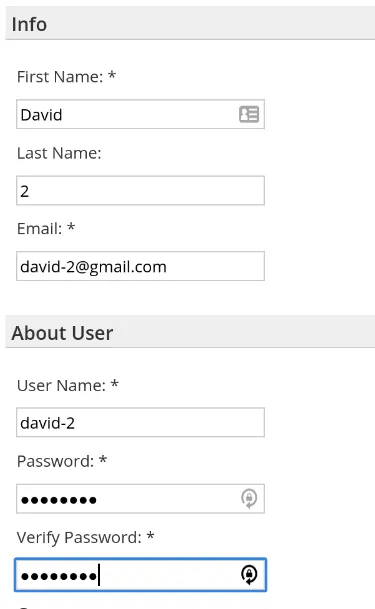This screenshot has height=609, width=375.
Task: Click the Last Name input box
Action: [140, 190]
